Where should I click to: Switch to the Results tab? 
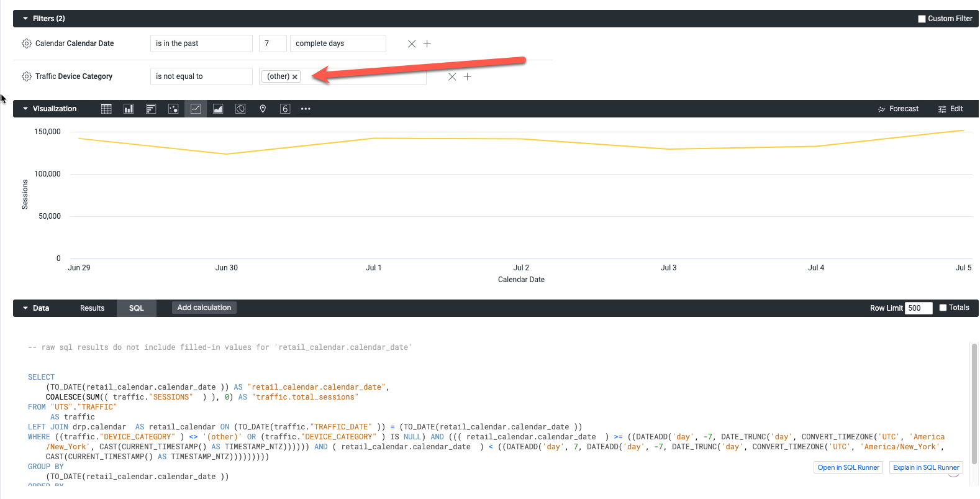(x=92, y=308)
